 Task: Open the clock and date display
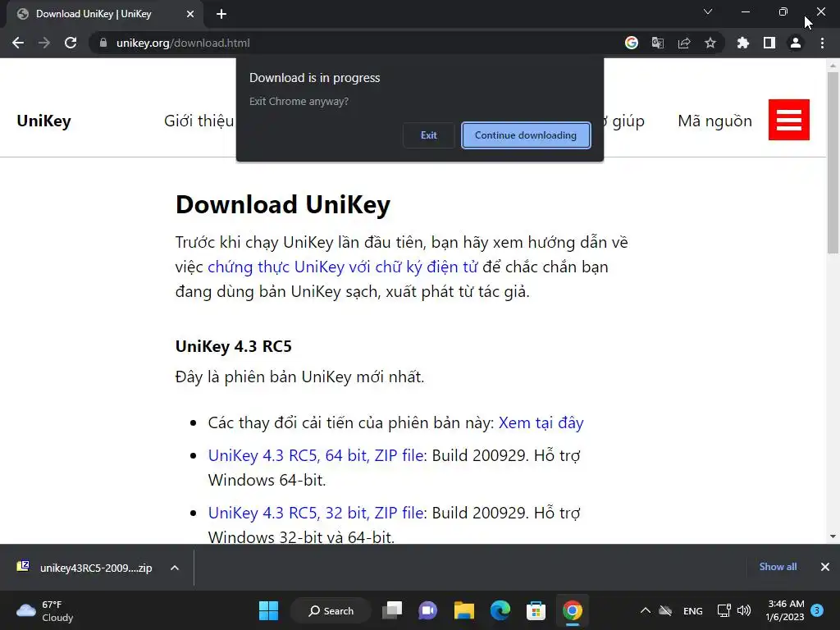(785, 610)
